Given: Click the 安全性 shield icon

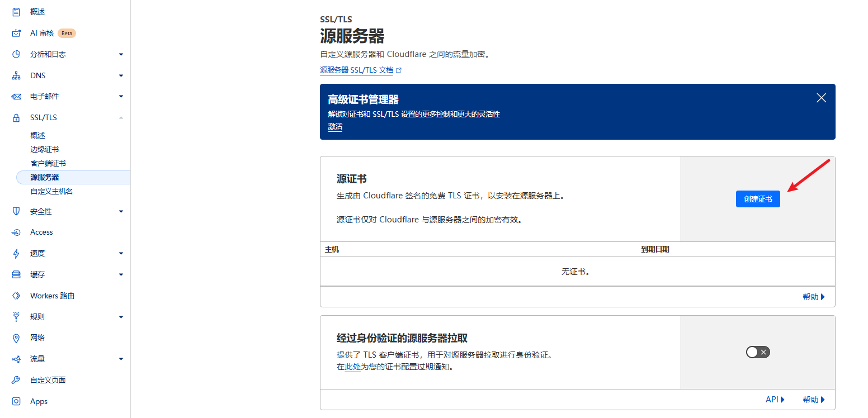Looking at the screenshot, I should (x=16, y=211).
